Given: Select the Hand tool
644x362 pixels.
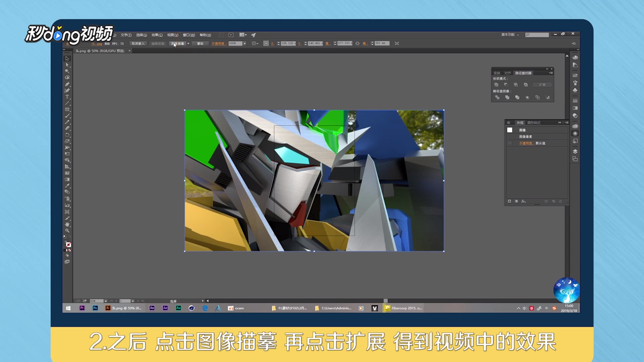Looking at the screenshot, I should pyautogui.click(x=67, y=224).
